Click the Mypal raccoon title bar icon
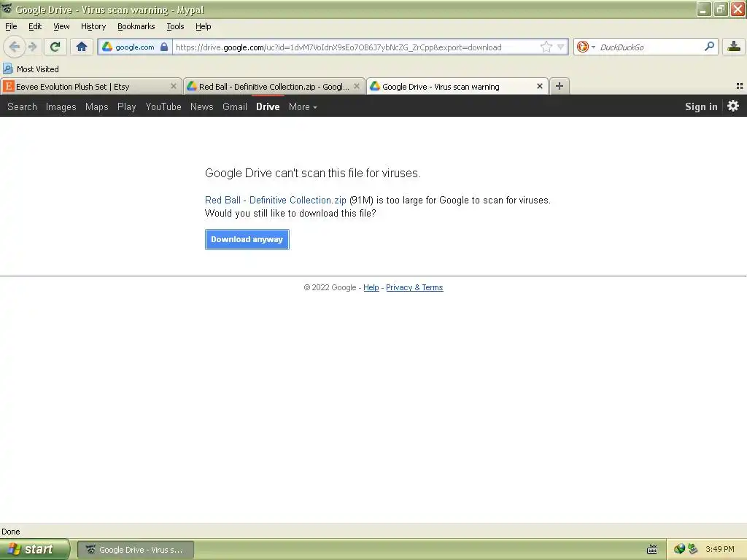The height and width of the screenshot is (560, 747). [x=7, y=9]
